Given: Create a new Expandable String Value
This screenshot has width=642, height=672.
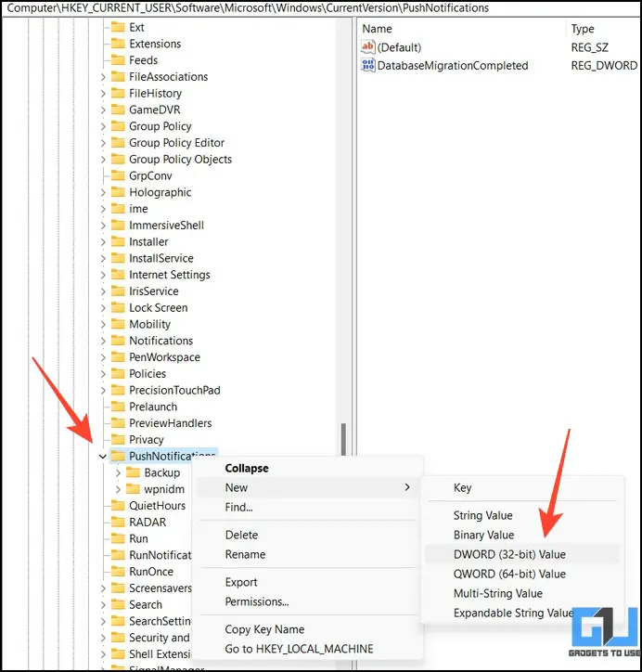Looking at the screenshot, I should tap(514, 613).
